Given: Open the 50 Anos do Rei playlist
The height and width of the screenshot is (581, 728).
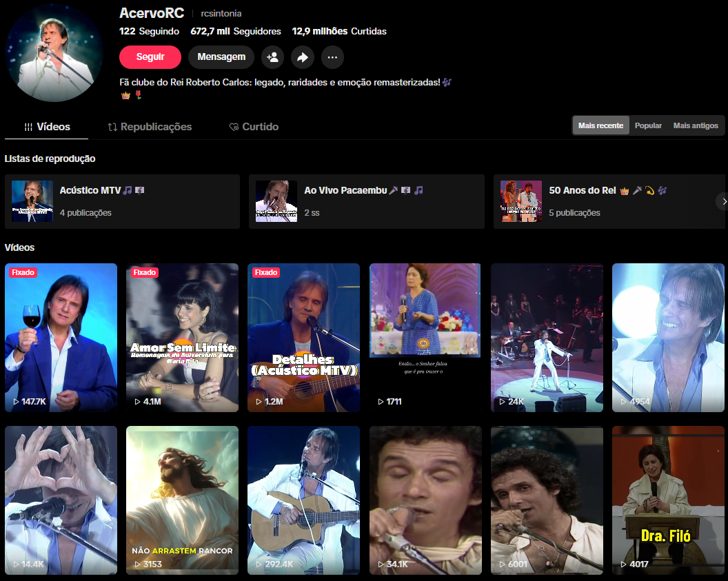Looking at the screenshot, I should click(x=609, y=201).
